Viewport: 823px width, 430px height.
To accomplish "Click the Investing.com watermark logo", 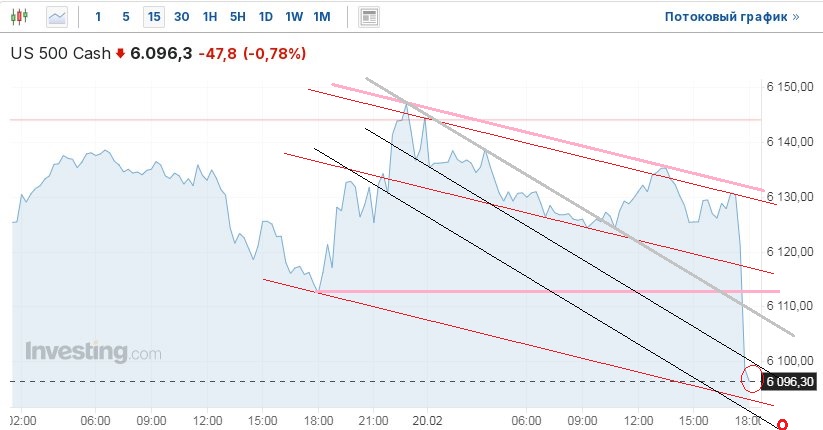I will [92, 352].
